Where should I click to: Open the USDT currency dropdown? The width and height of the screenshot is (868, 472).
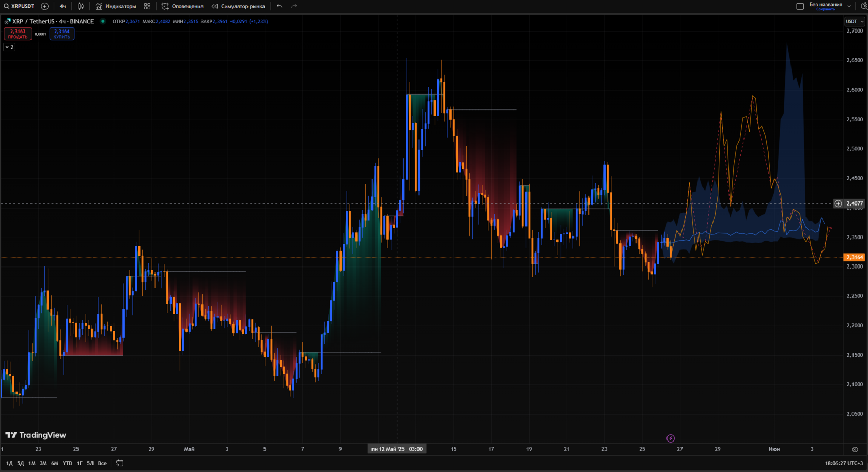click(854, 21)
